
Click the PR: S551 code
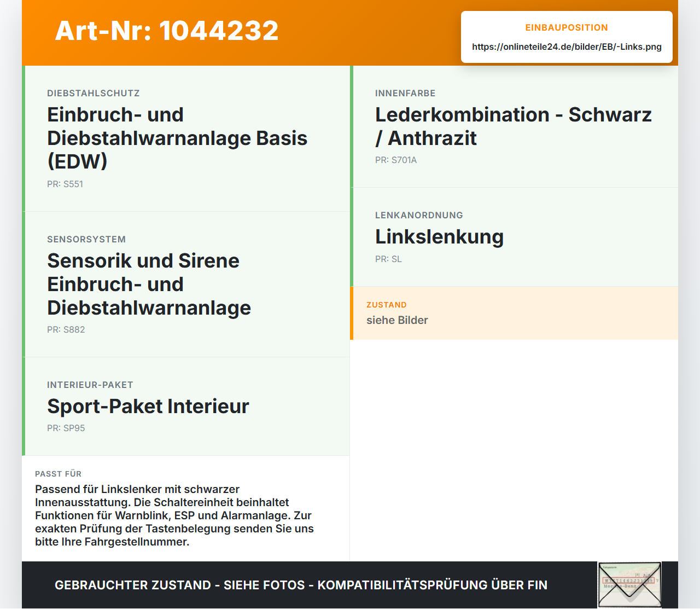pyautogui.click(x=65, y=184)
